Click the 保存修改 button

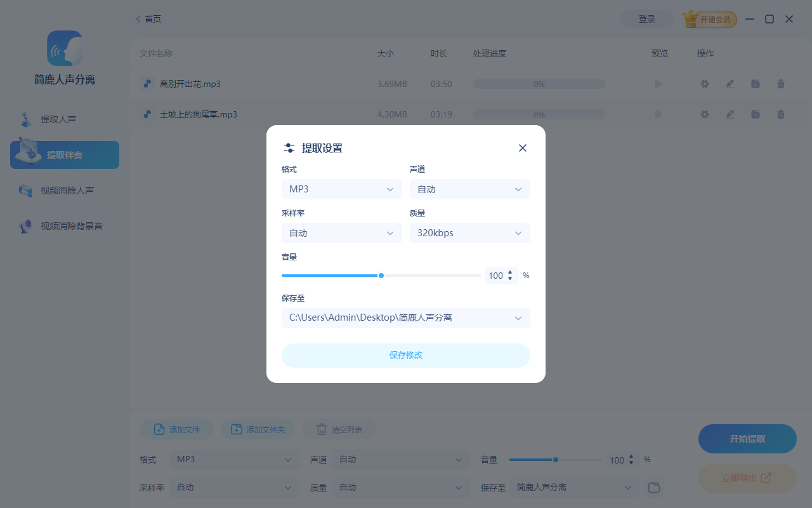tap(406, 356)
